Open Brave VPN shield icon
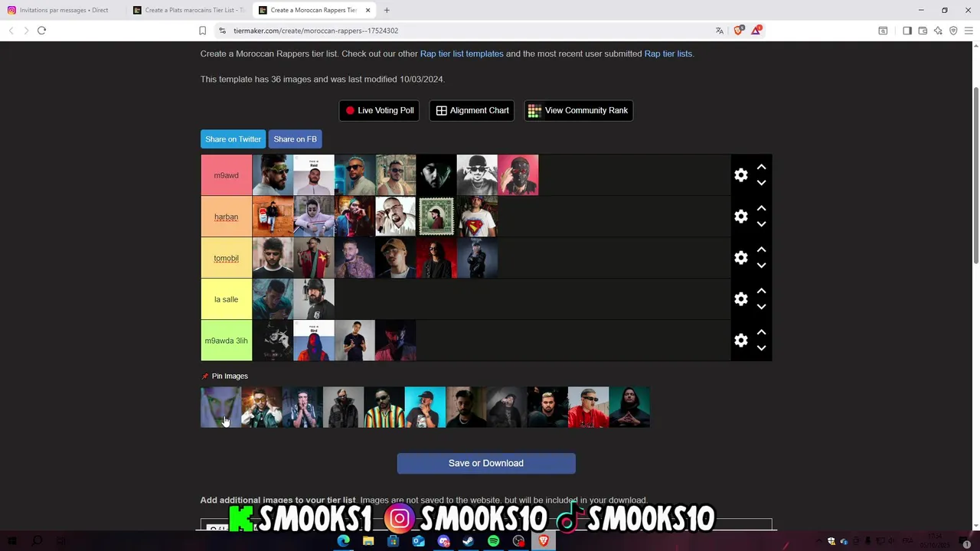 pyautogui.click(x=953, y=31)
